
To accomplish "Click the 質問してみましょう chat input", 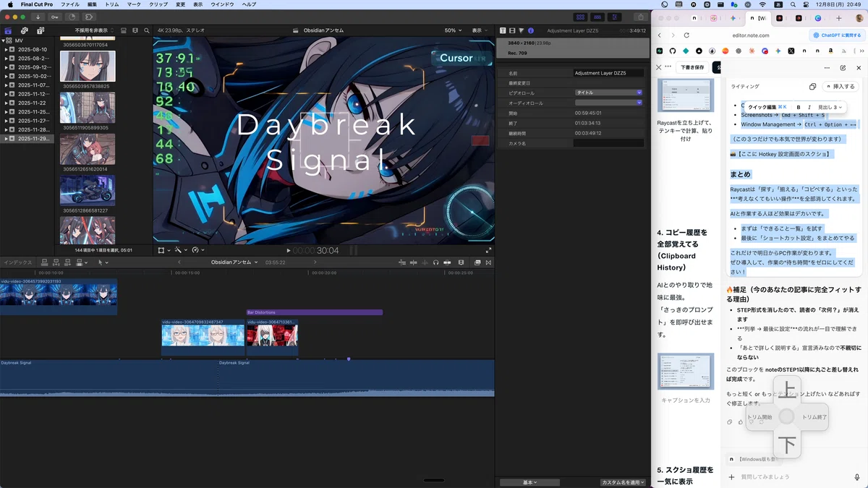I will [792, 477].
